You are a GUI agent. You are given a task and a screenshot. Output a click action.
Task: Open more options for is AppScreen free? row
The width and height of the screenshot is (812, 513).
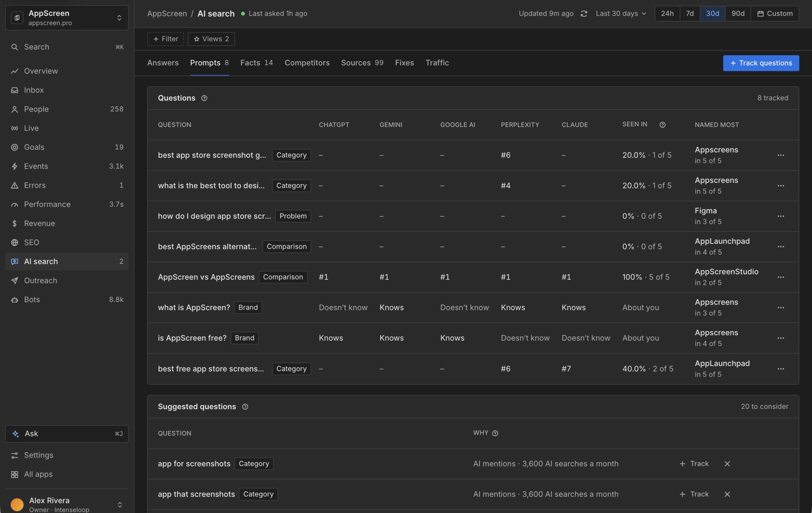tap(781, 338)
